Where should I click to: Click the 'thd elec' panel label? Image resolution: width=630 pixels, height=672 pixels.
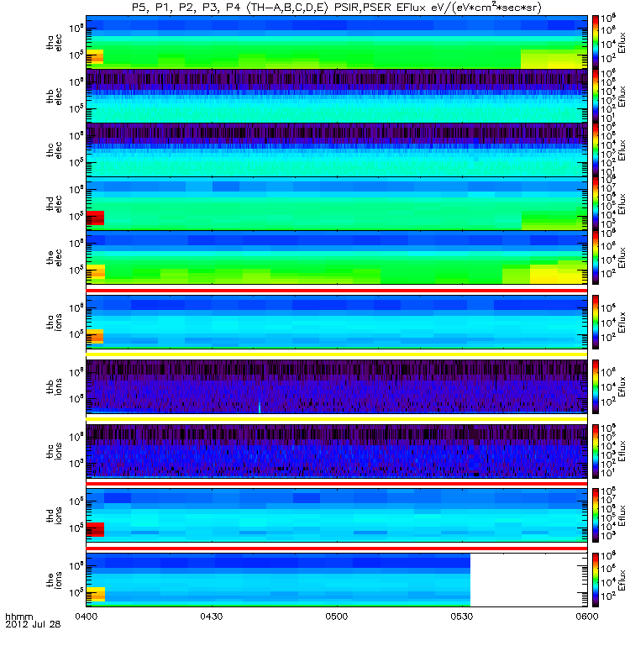click(x=55, y=203)
